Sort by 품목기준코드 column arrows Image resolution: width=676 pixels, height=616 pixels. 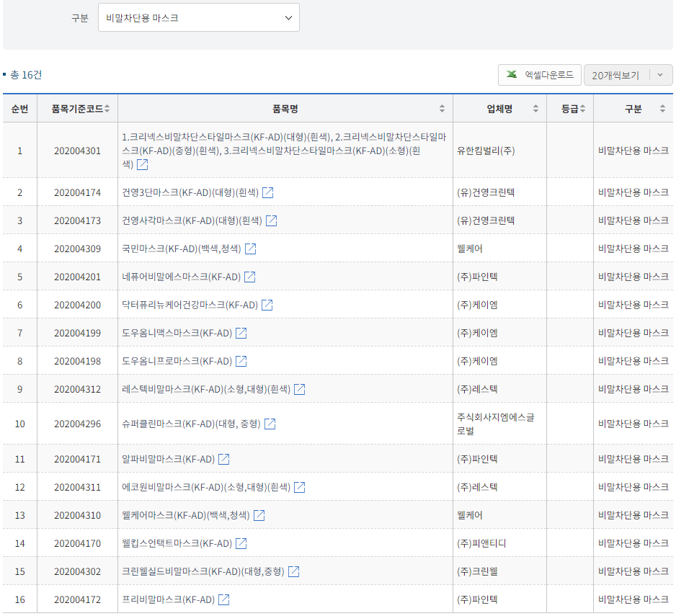[x=107, y=109]
